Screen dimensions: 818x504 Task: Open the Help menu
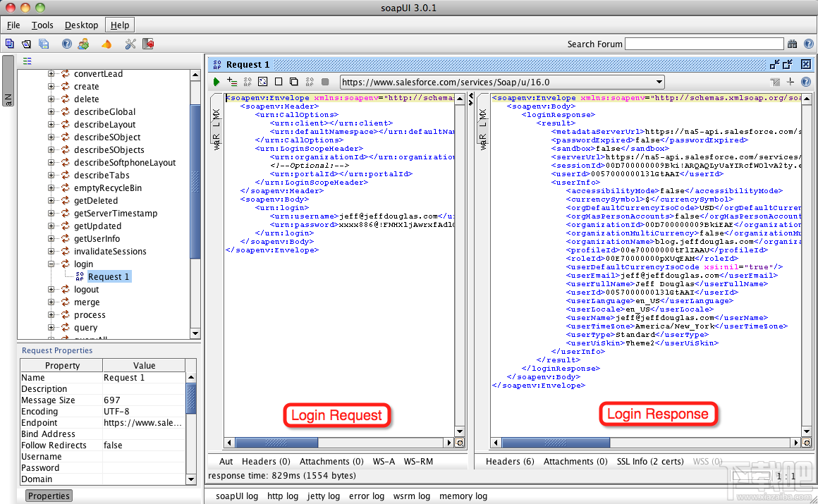[119, 25]
